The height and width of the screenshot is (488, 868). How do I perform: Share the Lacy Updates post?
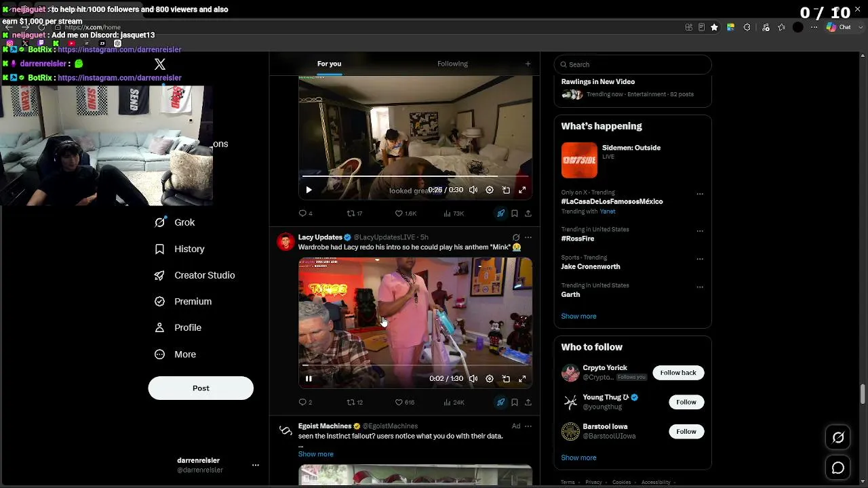[x=528, y=403]
